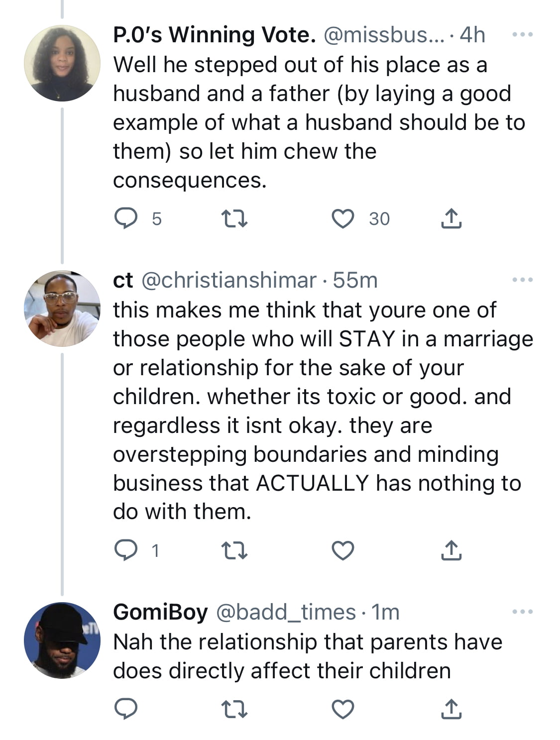Reply to P.O's Winning Vote tweet
Screen dimensions: 560x740
(126, 218)
